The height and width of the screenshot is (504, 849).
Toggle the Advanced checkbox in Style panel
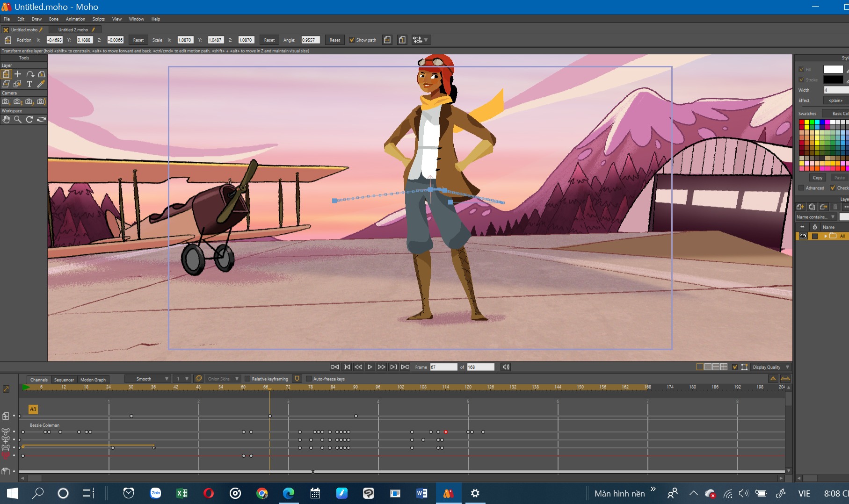pos(801,188)
